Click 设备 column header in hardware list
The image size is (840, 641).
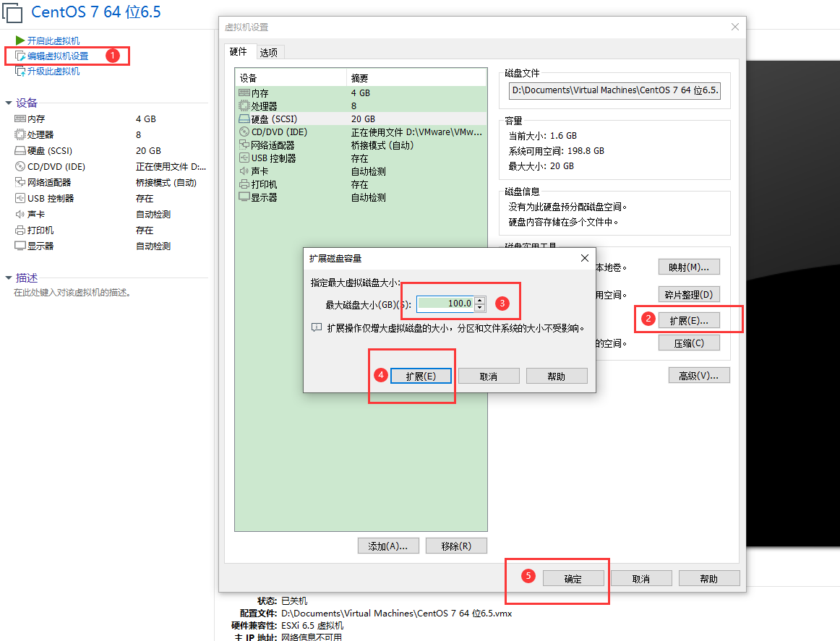point(291,77)
